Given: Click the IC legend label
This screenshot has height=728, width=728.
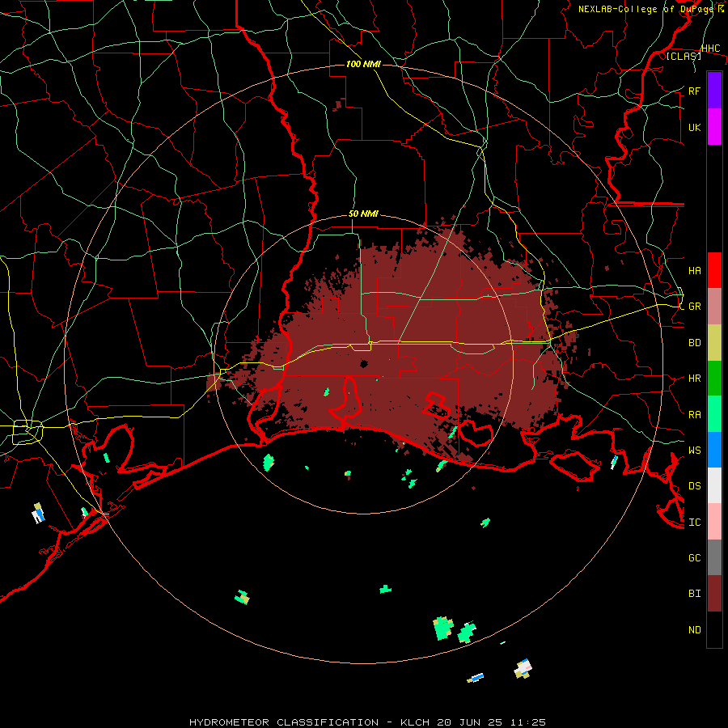Looking at the screenshot, I should click(694, 523).
